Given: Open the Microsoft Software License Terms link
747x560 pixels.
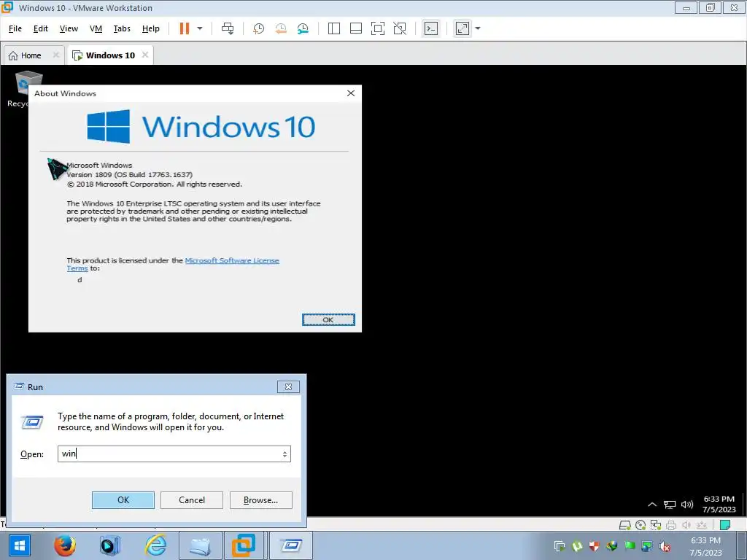Looking at the screenshot, I should tap(232, 260).
